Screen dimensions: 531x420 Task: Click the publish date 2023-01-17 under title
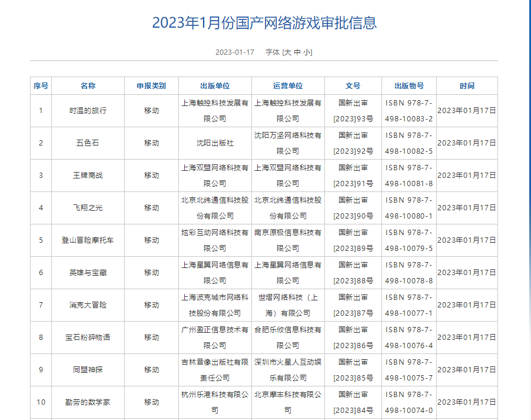(234, 52)
